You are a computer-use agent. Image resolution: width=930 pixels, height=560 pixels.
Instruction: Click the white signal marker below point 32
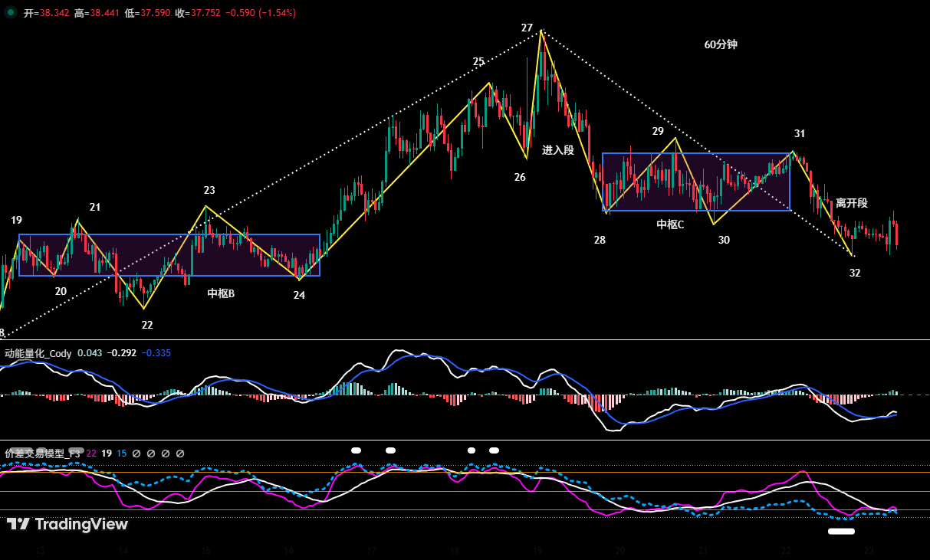[x=841, y=530]
